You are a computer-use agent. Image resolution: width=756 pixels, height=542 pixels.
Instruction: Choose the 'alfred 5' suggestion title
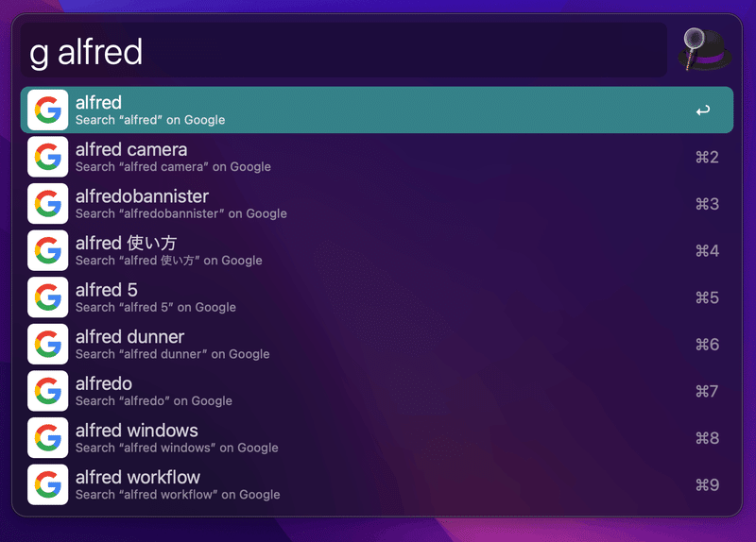(x=106, y=290)
